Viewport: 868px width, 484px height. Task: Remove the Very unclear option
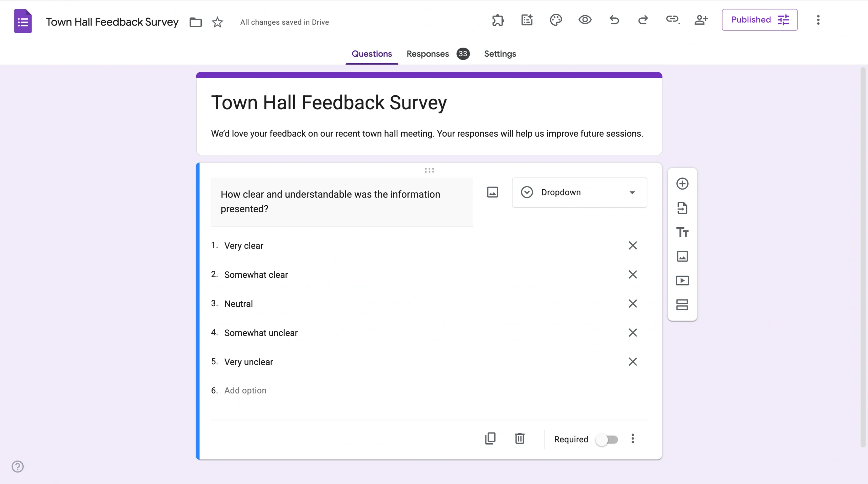point(632,362)
